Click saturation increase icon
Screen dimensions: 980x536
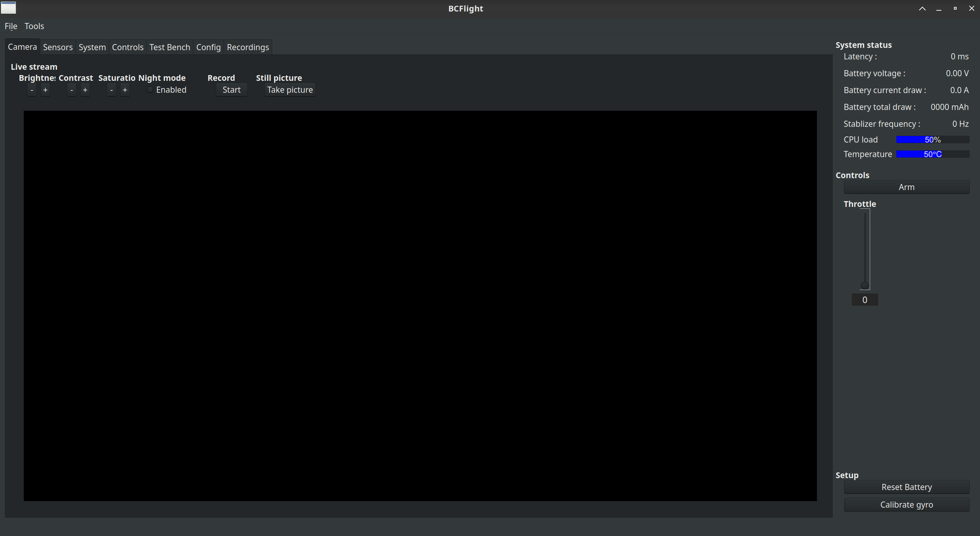[125, 90]
